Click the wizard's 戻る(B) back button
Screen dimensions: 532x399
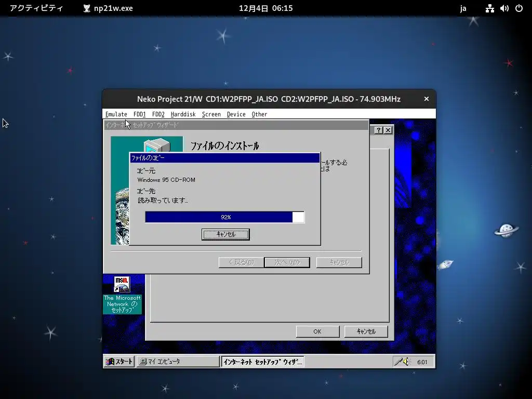point(241,262)
